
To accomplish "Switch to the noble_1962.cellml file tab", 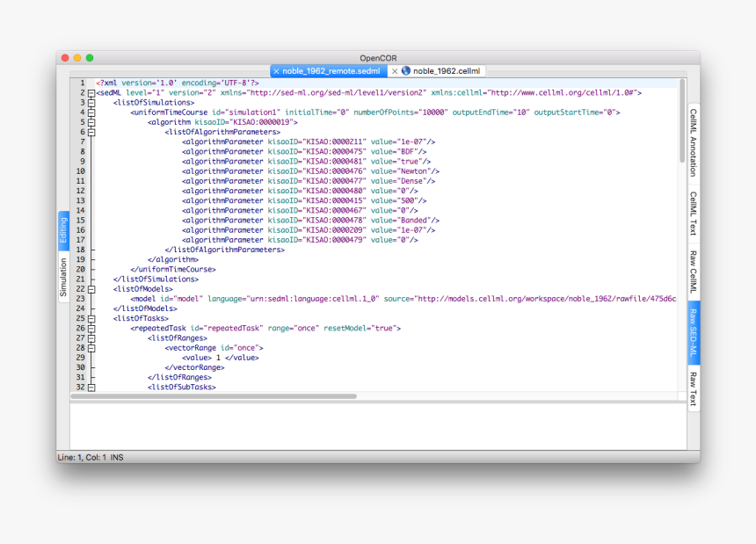I will point(447,71).
